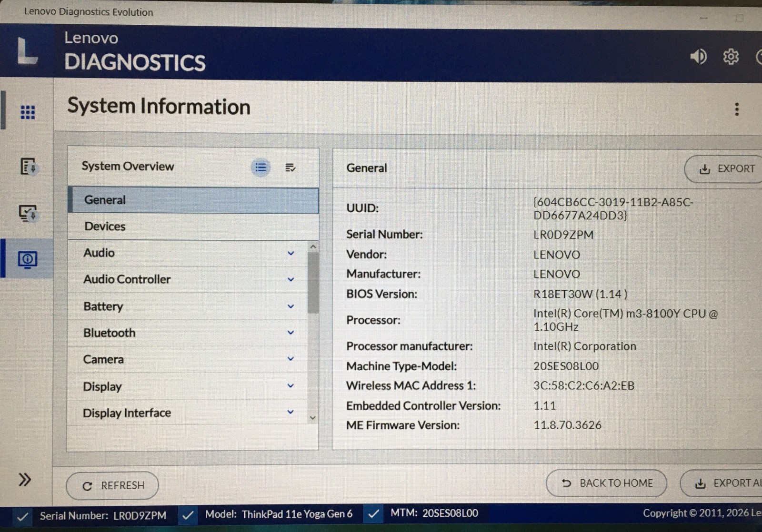Click the Serial Number status checkmark
The width and height of the screenshot is (762, 532).
pyautogui.click(x=22, y=516)
